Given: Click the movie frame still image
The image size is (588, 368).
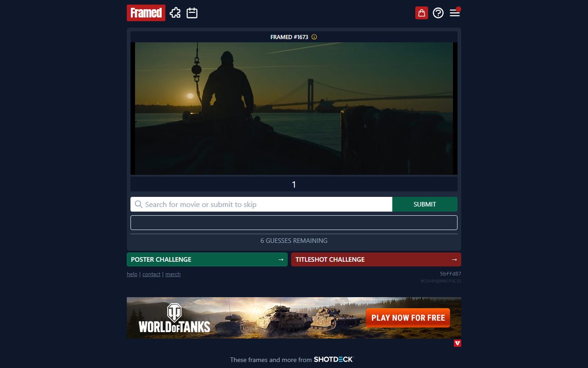Looking at the screenshot, I should 294,109.
